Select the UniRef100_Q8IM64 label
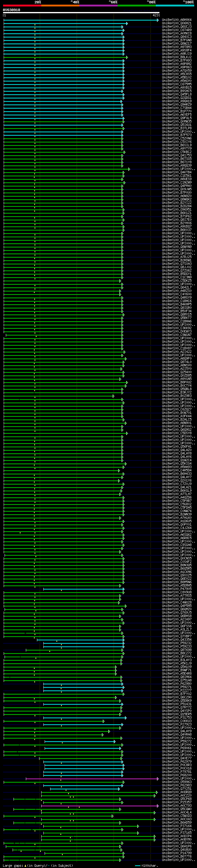This screenshot has height=868, width=197. coord(177,677)
